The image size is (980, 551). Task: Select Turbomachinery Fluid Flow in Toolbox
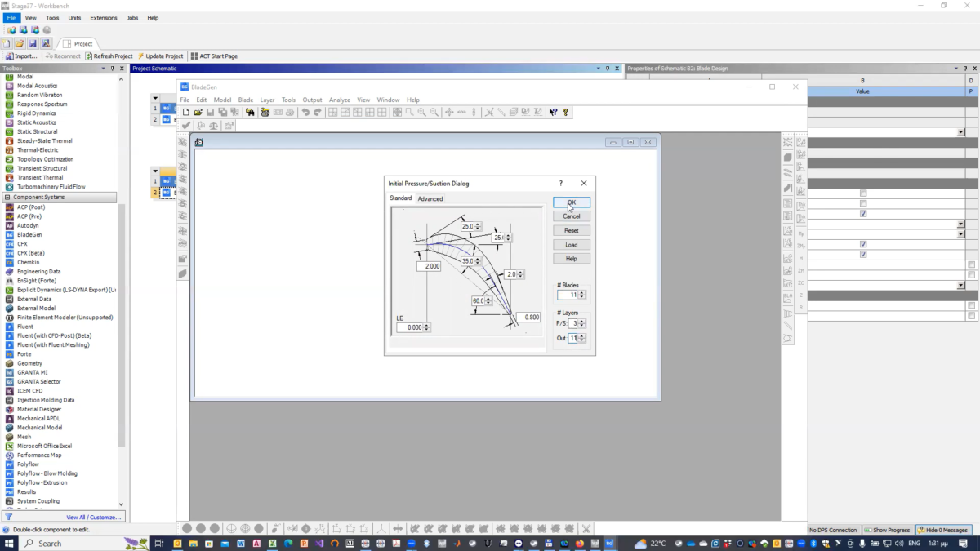click(51, 187)
